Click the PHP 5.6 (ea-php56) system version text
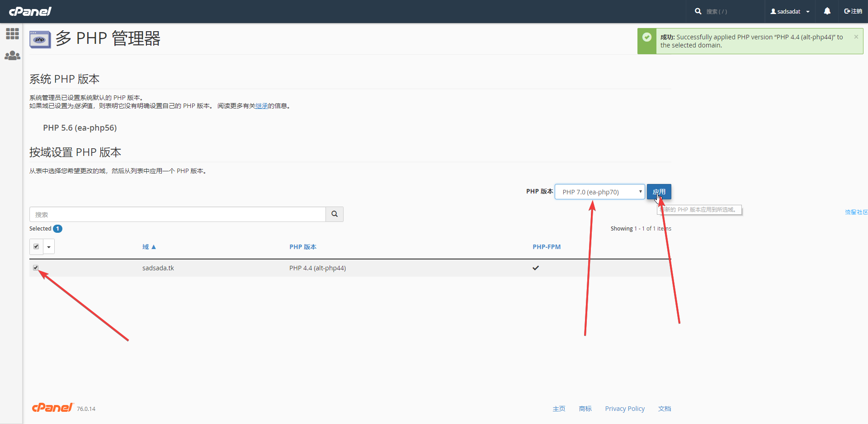 (80, 128)
